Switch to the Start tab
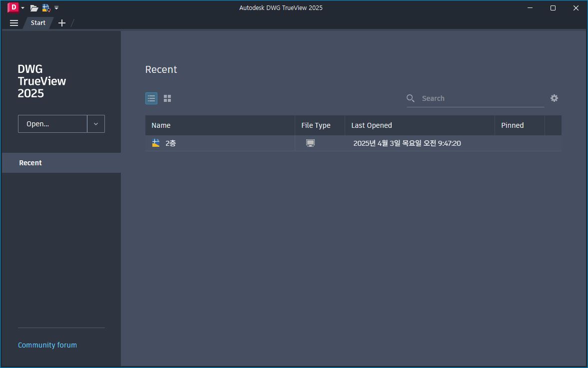588x368 pixels. point(38,23)
